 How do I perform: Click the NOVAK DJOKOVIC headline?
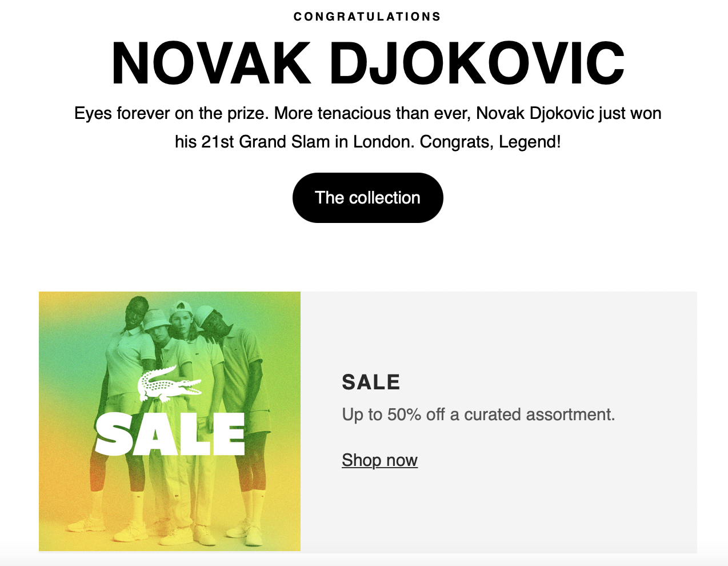tap(367, 63)
